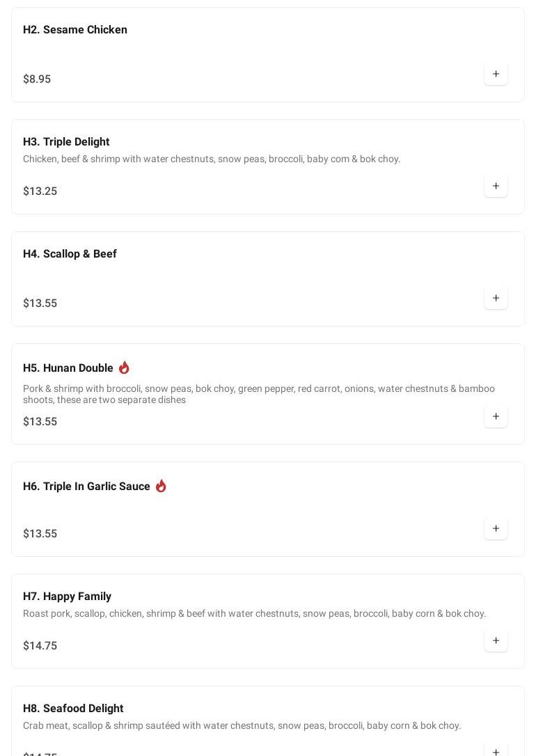536x756 pixels.
Task: Add H2. Sesame Chicken with plus icon
Action: (x=496, y=74)
